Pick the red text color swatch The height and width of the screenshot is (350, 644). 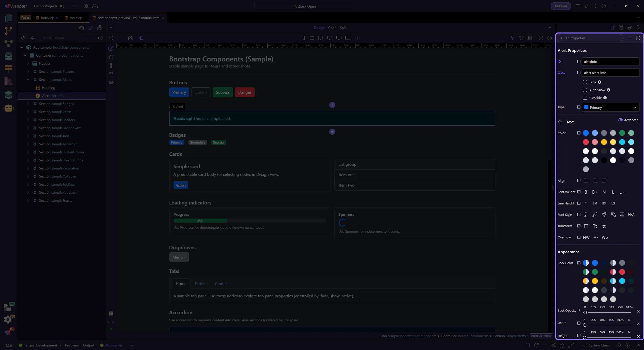point(586,142)
